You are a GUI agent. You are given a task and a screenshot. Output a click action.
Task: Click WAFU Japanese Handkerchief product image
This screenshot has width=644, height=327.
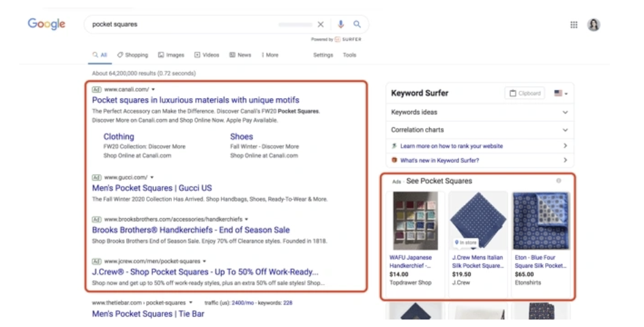415,221
